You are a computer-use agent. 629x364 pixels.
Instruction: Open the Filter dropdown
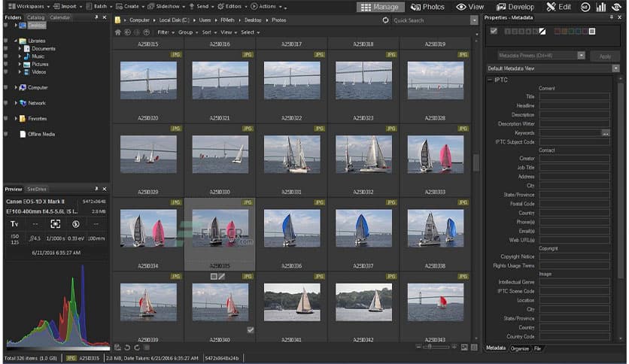(166, 32)
